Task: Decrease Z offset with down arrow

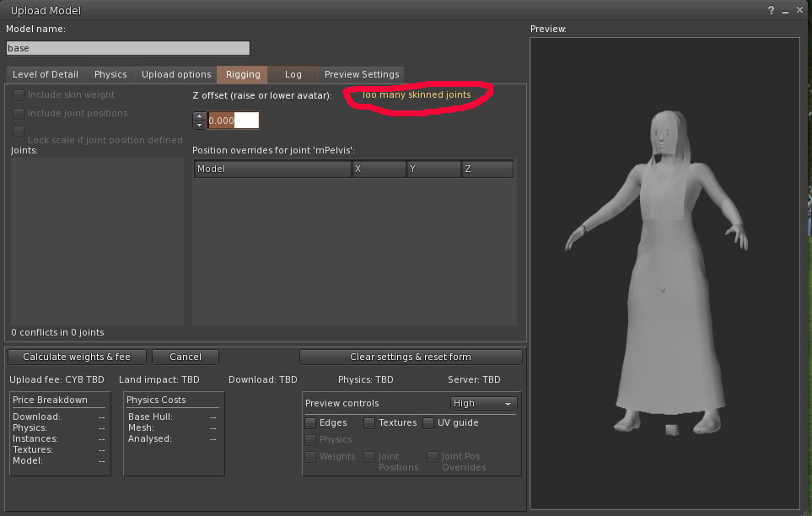Action: [x=199, y=125]
